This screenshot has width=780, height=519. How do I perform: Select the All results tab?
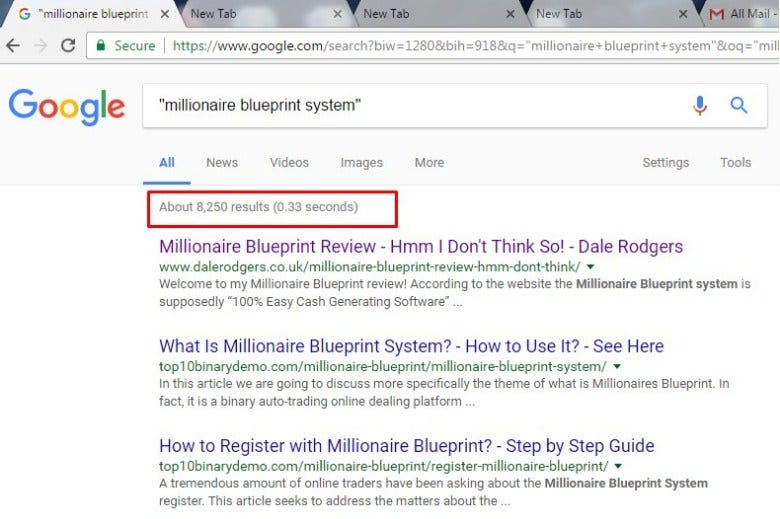click(167, 163)
